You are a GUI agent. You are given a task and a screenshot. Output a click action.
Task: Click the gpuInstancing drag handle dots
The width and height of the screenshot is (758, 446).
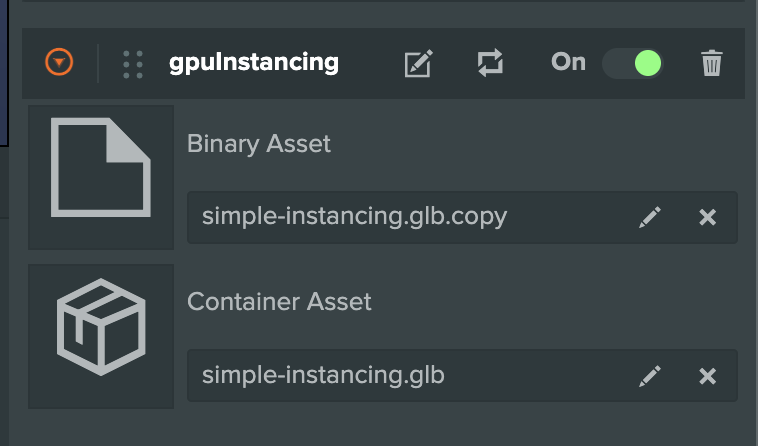pyautogui.click(x=132, y=63)
